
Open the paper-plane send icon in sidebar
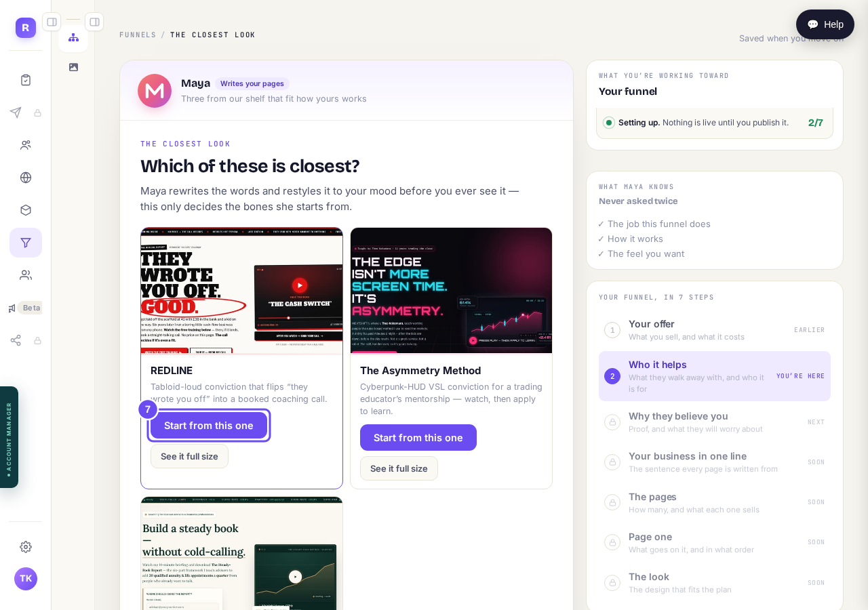pos(16,113)
